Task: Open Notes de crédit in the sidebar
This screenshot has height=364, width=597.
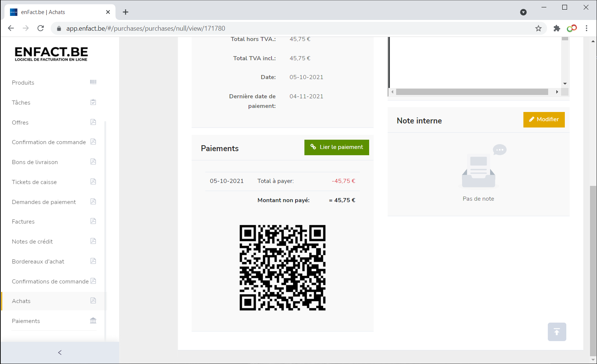Action: click(x=32, y=242)
